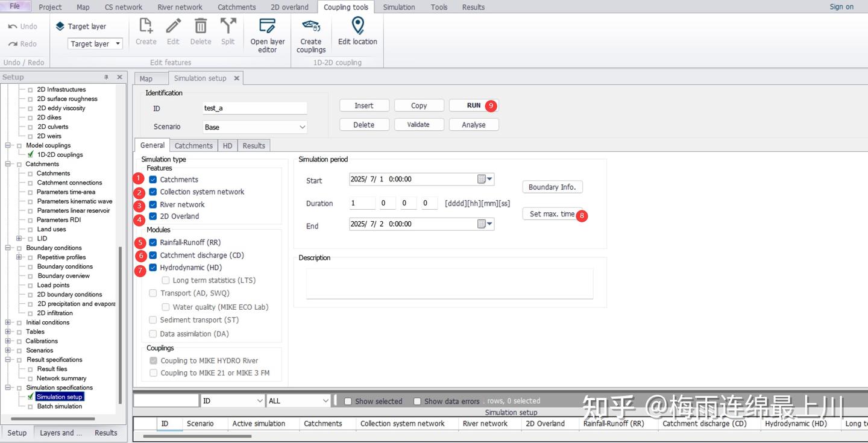868x443 pixels.
Task: Select Batch simulation in Setup tree
Action: tap(59, 406)
